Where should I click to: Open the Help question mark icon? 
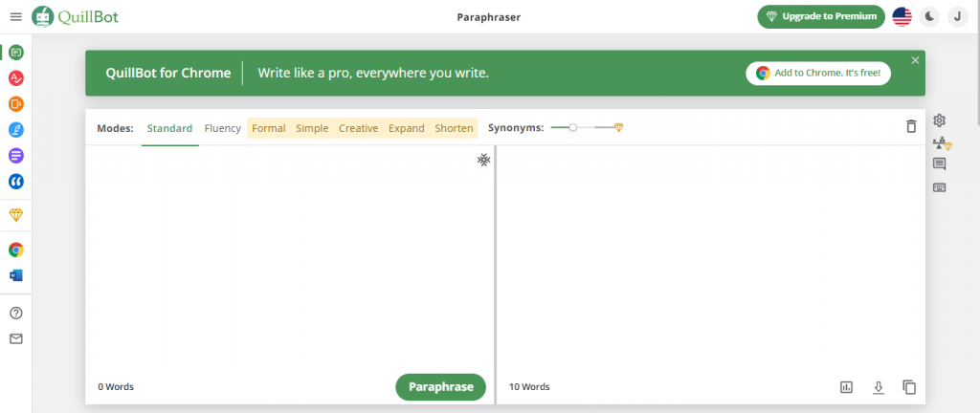[x=16, y=314]
